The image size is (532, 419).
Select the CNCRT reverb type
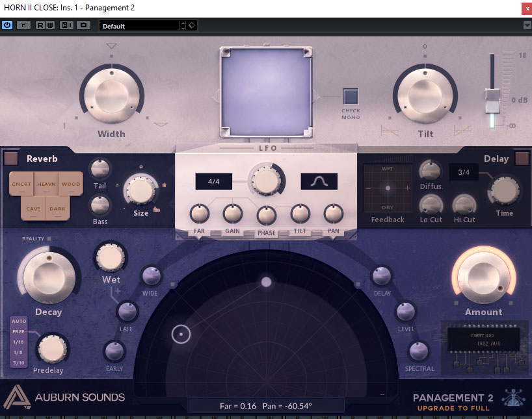(21, 184)
